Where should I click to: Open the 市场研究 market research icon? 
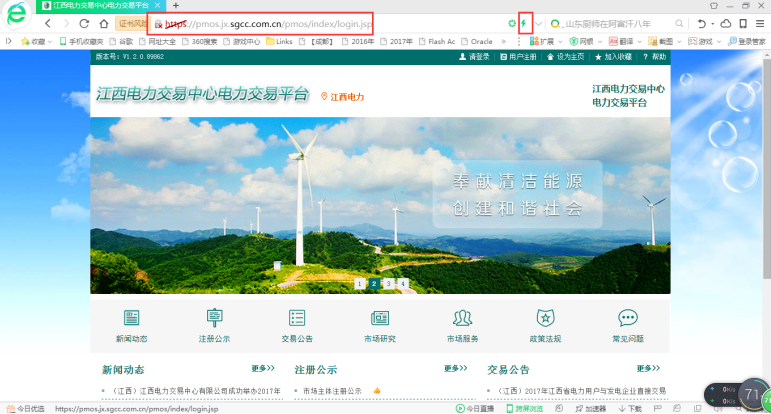pyautogui.click(x=379, y=318)
